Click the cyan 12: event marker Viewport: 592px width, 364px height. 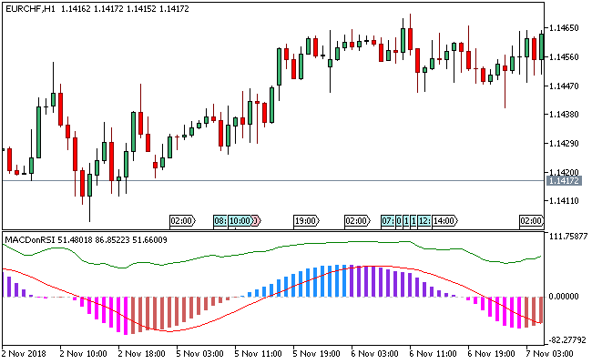tap(425, 220)
